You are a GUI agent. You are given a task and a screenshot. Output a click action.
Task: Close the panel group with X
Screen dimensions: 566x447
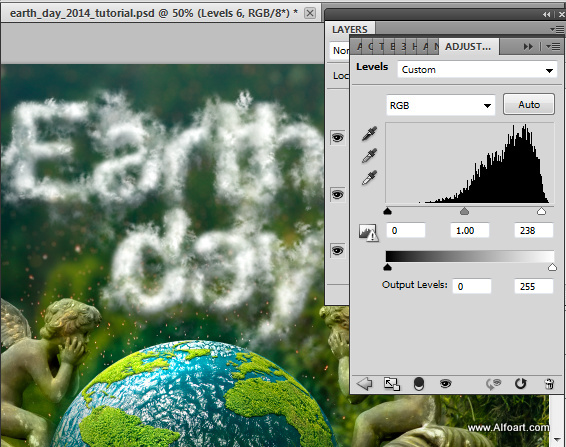click(x=562, y=14)
